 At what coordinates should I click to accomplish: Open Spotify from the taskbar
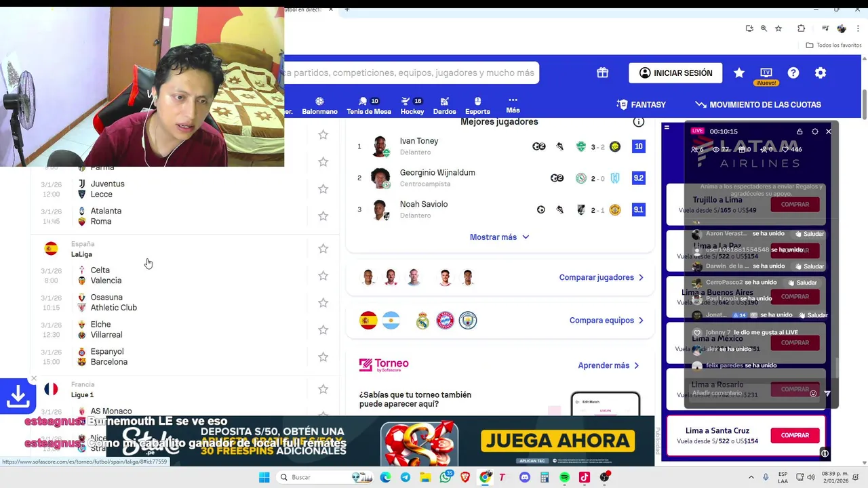click(564, 477)
